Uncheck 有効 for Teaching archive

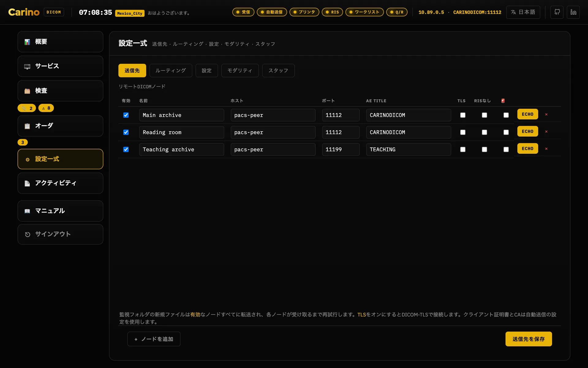[x=126, y=149]
